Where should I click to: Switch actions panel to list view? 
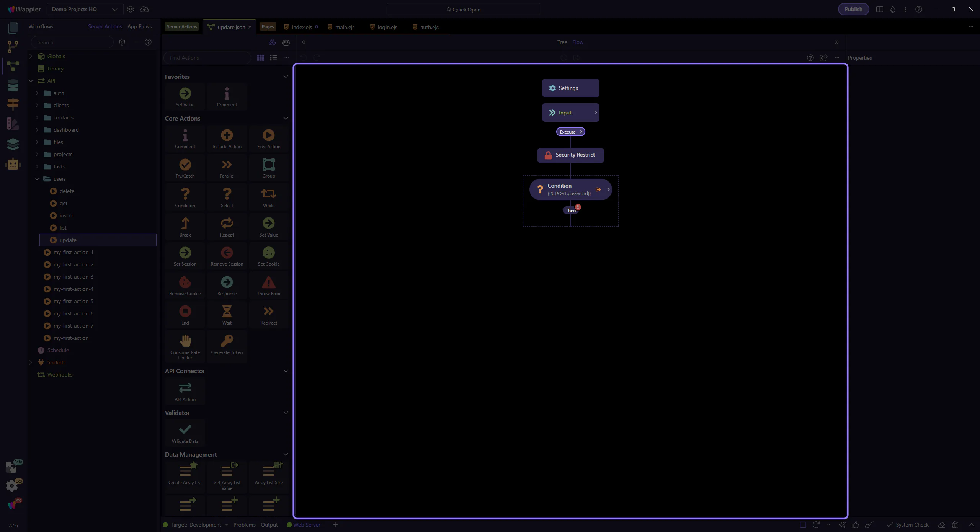tap(273, 58)
